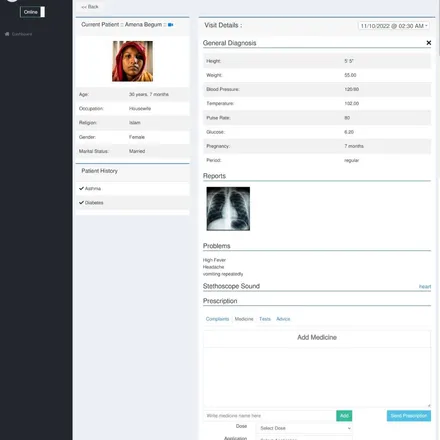Viewport: 440px width, 440px height.
Task: Open the heart stethoscope sound link
Action: click(425, 287)
